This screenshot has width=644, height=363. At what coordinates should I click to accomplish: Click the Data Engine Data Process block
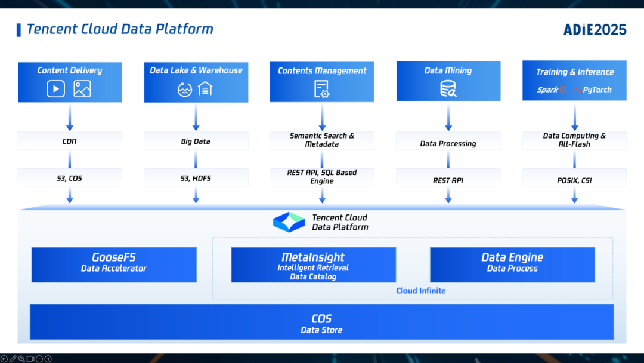[513, 264]
